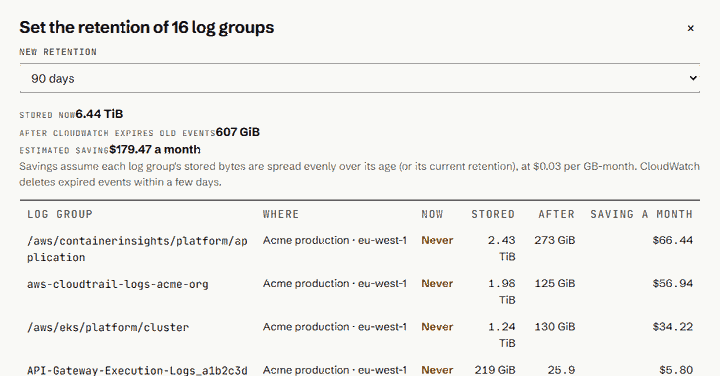Click Never in the cloudtrail logs row
720x376 pixels.
(x=437, y=283)
